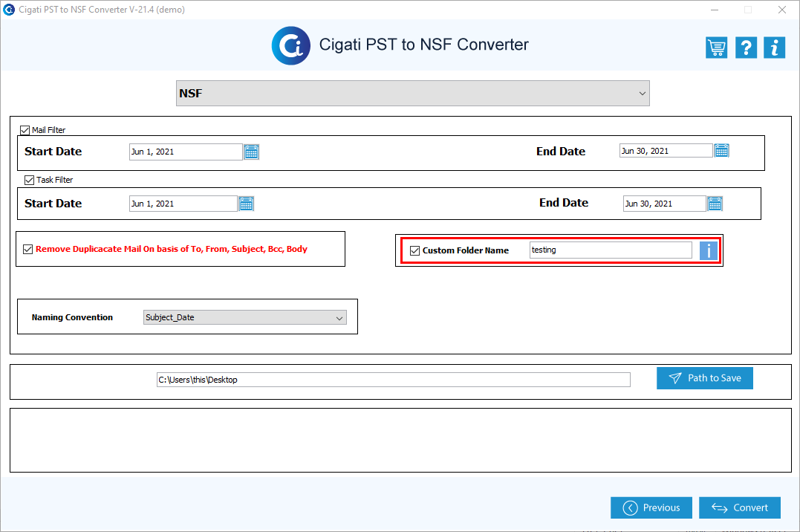Viewport: 800px width, 532px height.
Task: Edit the Task Filter Start Date field
Action: click(x=183, y=204)
